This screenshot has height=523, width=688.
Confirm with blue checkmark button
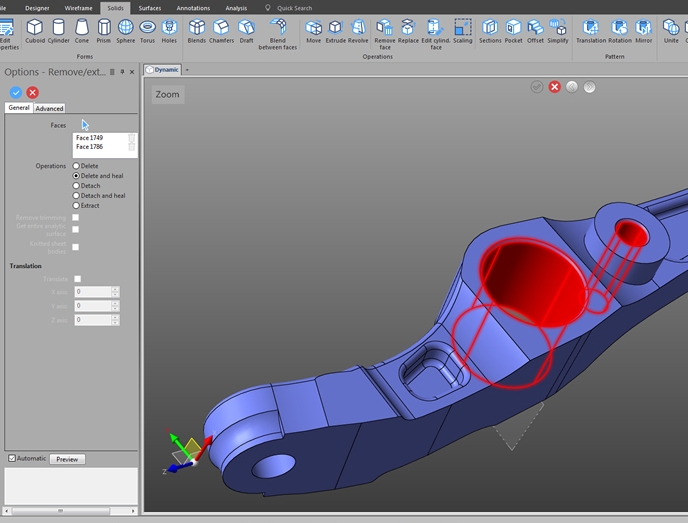point(15,92)
